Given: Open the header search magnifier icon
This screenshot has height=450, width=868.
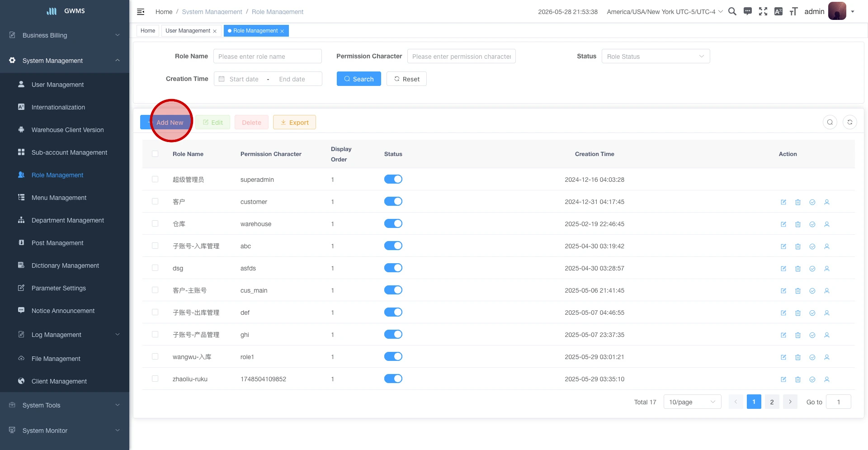Looking at the screenshot, I should [x=732, y=11].
